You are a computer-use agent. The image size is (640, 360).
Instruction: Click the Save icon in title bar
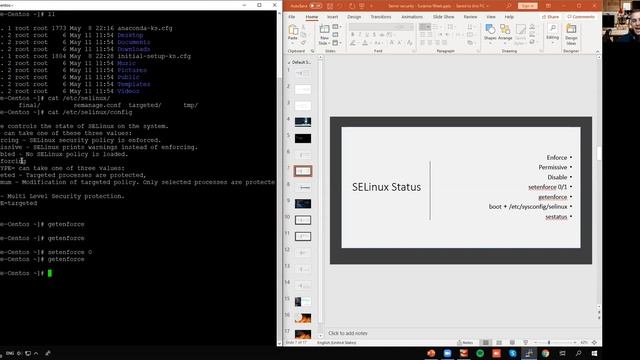pos(330,6)
